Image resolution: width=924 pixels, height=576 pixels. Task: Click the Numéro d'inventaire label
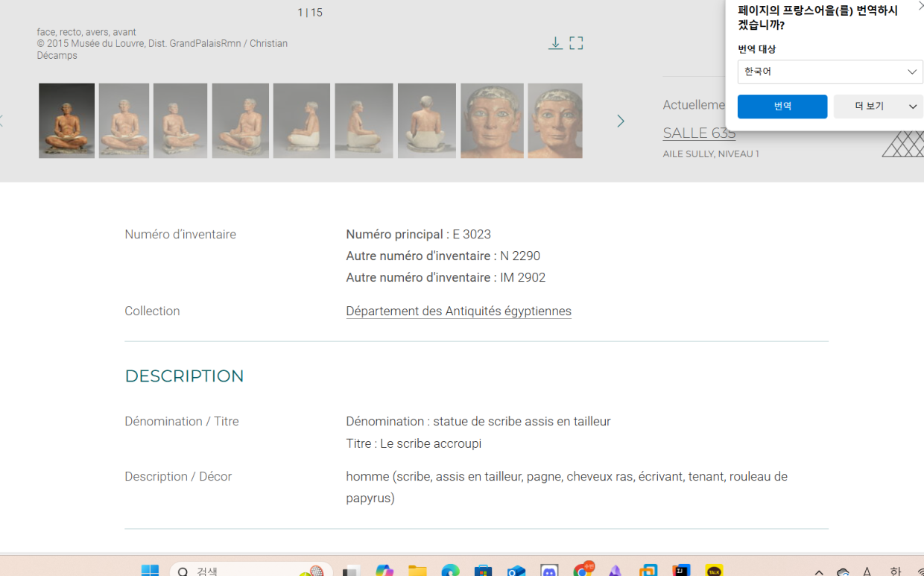pyautogui.click(x=180, y=235)
